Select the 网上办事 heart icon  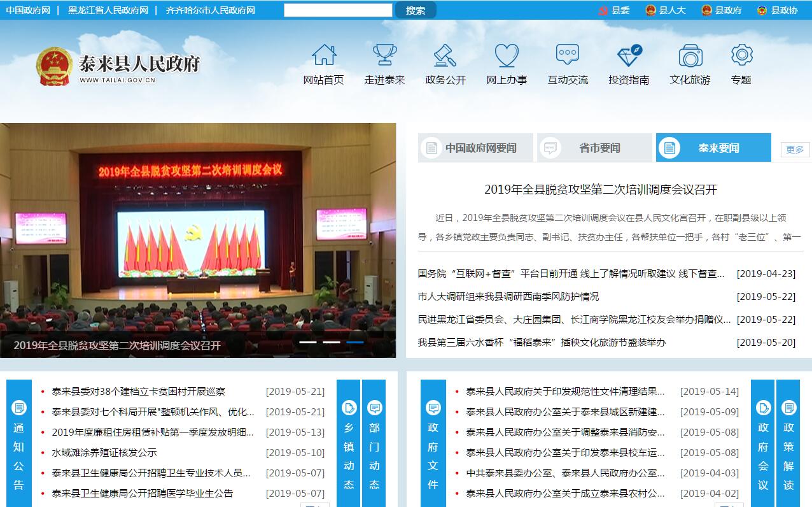pos(507,55)
